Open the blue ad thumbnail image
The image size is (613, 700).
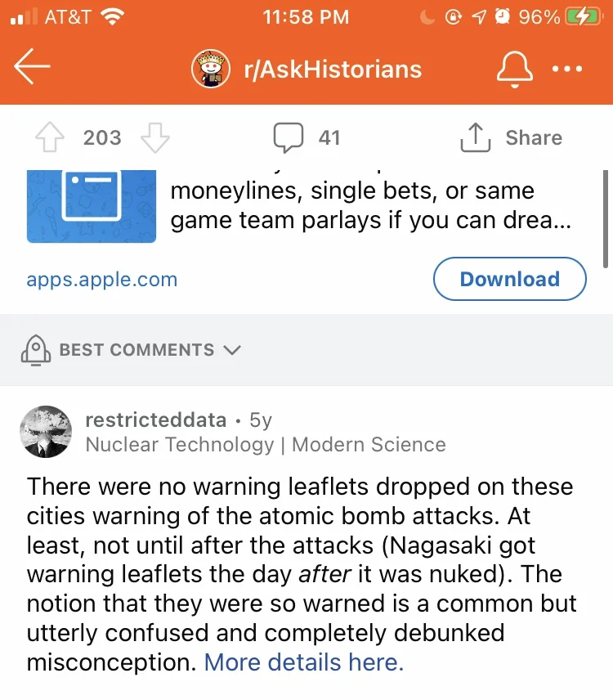pos(92,206)
